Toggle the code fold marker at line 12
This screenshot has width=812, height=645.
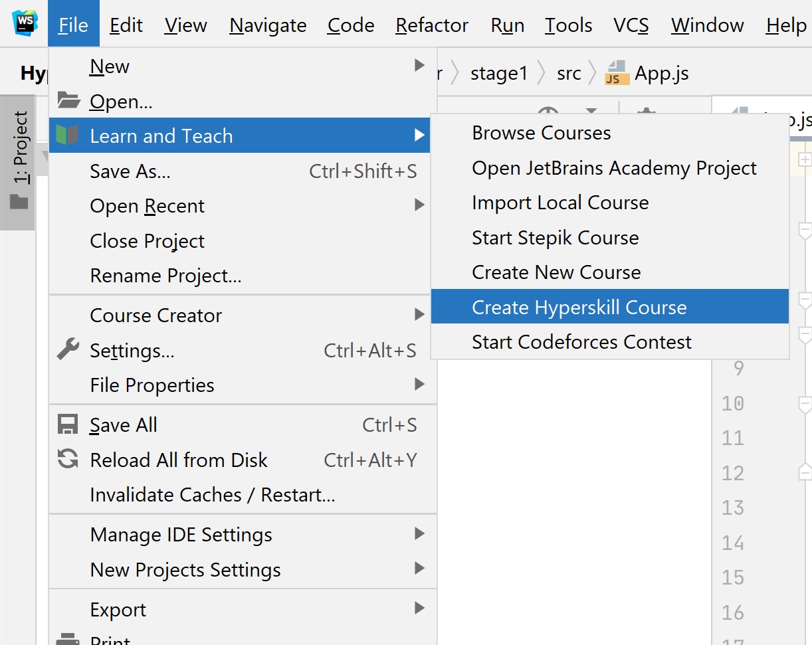coord(805,472)
